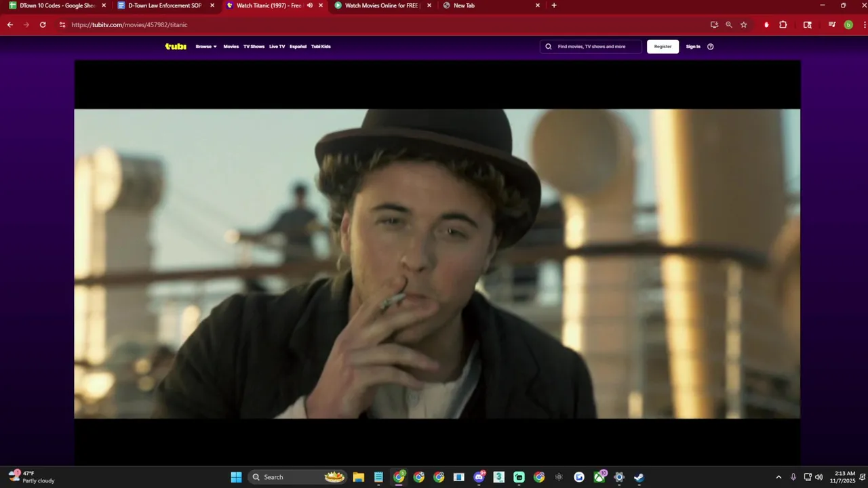Open a new browser tab
The image size is (868, 488).
click(554, 5)
